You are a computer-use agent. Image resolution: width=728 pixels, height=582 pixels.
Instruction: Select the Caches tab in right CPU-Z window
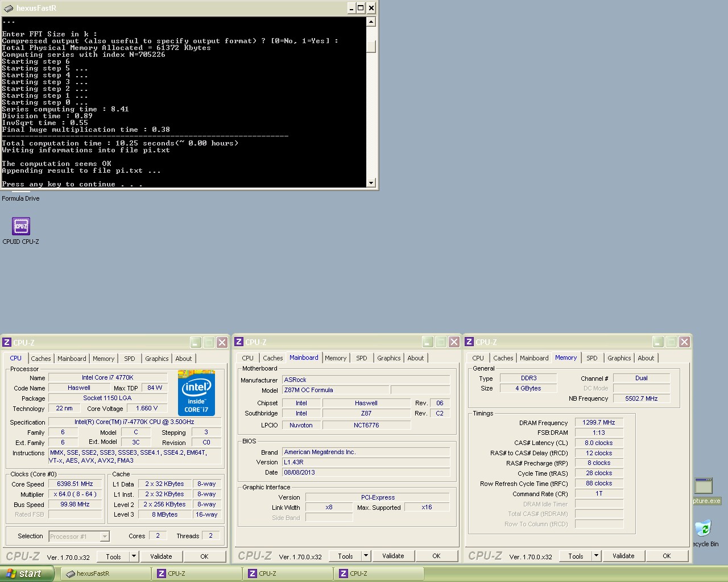pos(503,358)
